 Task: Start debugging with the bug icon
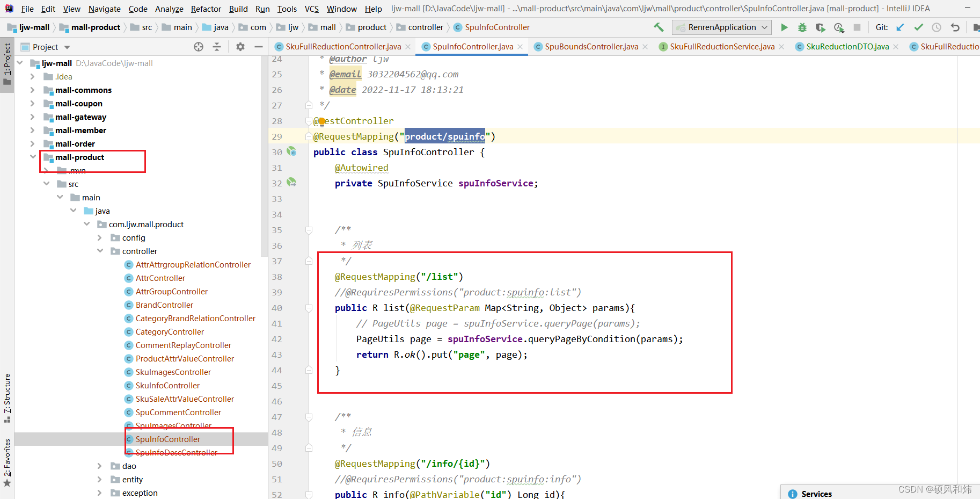[x=802, y=27]
